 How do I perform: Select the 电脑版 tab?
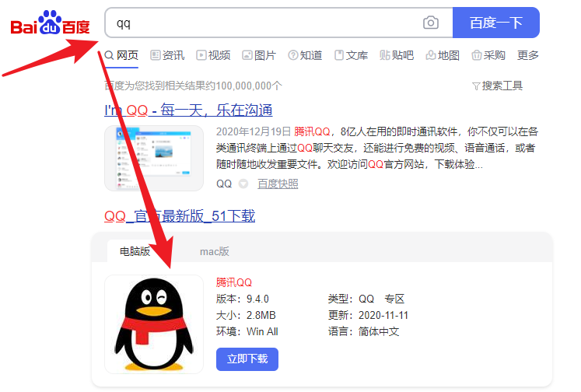click(x=135, y=251)
